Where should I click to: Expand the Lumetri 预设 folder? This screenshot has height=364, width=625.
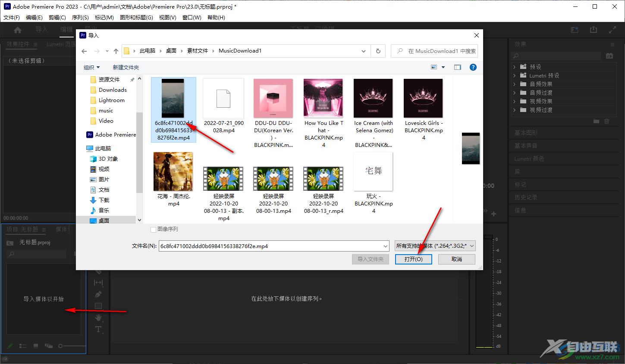point(515,75)
